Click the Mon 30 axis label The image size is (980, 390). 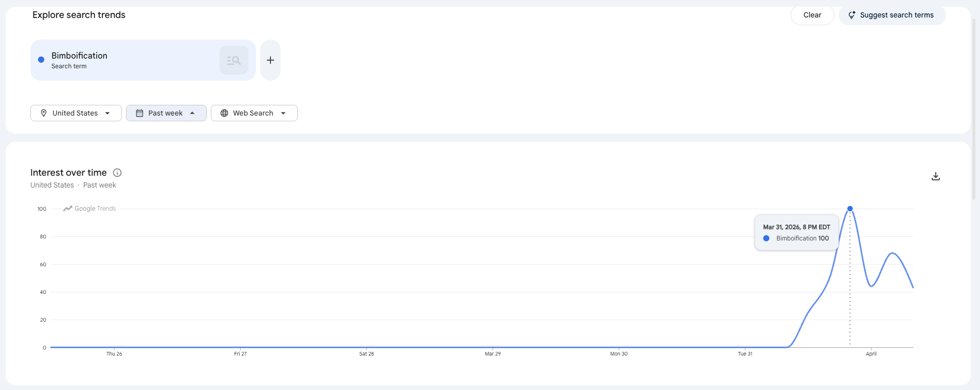coord(619,354)
